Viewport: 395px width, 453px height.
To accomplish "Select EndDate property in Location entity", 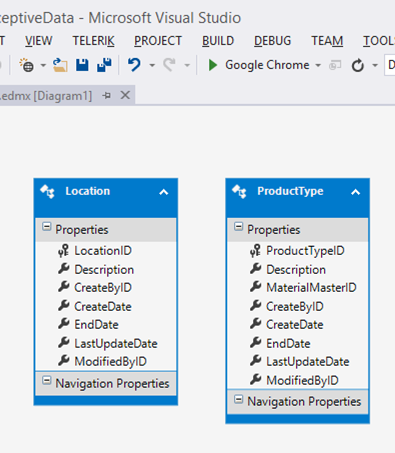I will pyautogui.click(x=96, y=325).
